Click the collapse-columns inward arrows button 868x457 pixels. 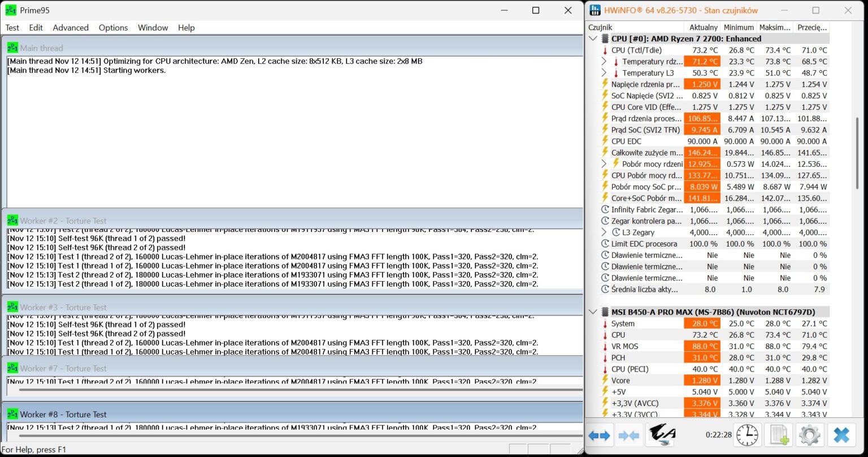click(628, 435)
